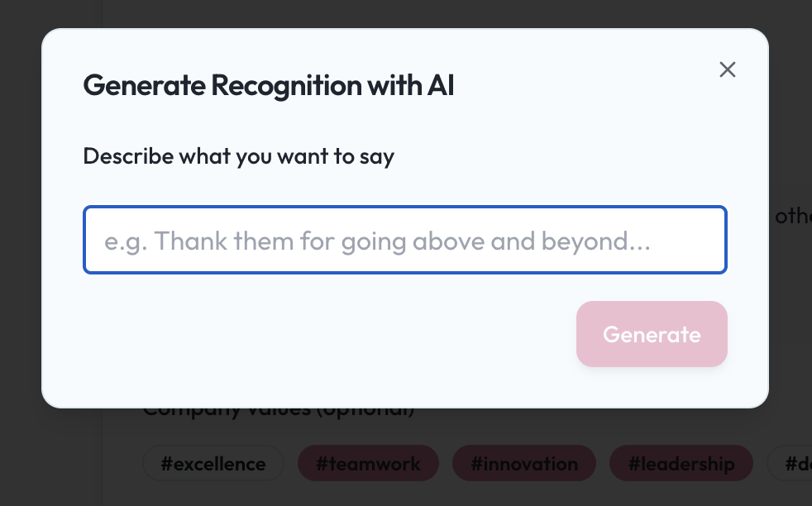
Task: Dismiss the AI dialog using the X
Action: pos(727,69)
